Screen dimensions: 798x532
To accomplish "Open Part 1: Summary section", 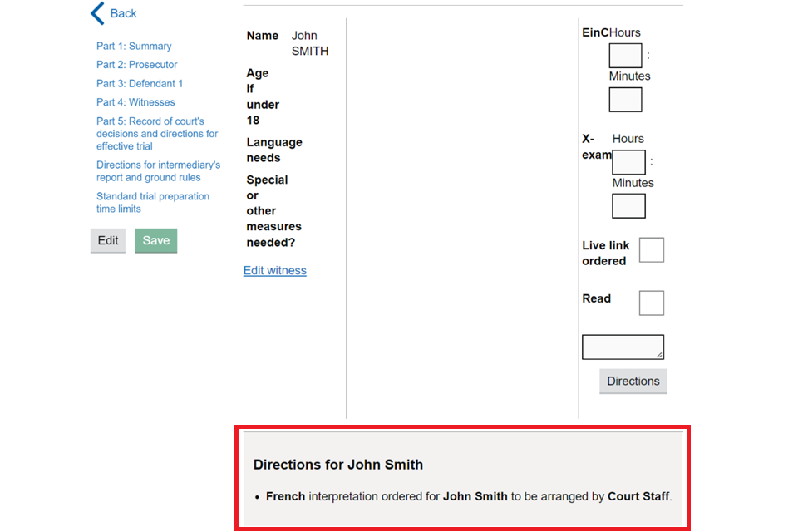I will tap(134, 47).
